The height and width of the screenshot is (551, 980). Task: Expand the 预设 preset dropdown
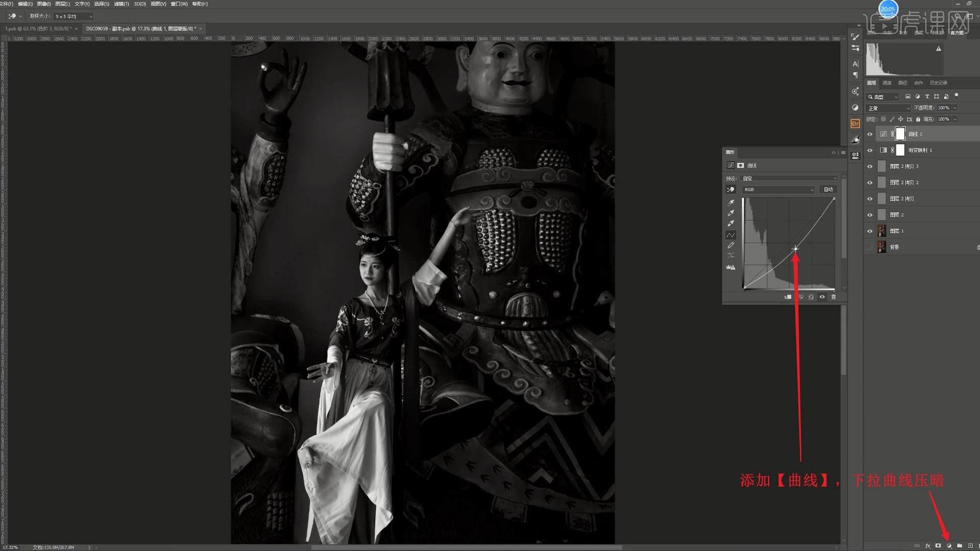tap(789, 178)
